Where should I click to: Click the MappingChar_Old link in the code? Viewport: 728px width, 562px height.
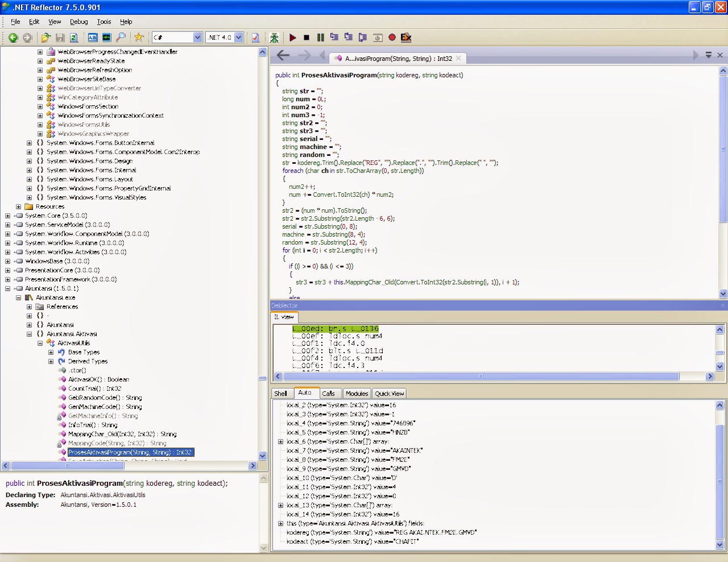tap(370, 282)
